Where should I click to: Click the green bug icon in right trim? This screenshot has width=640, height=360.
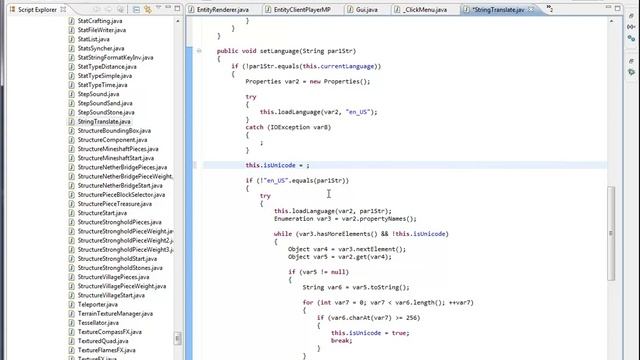[x=631, y=72]
